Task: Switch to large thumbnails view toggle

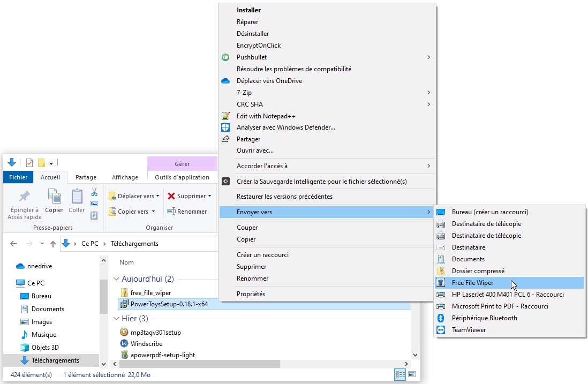Action: [x=411, y=375]
